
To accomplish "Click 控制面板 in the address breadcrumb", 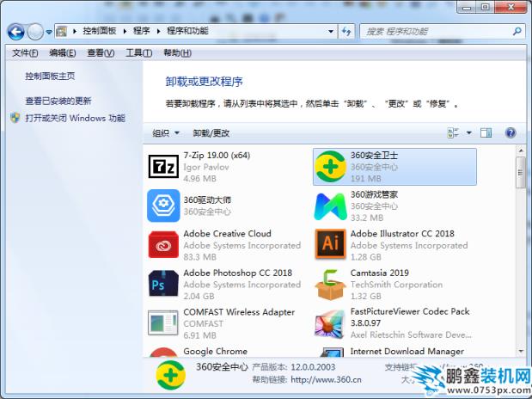I will (100, 31).
